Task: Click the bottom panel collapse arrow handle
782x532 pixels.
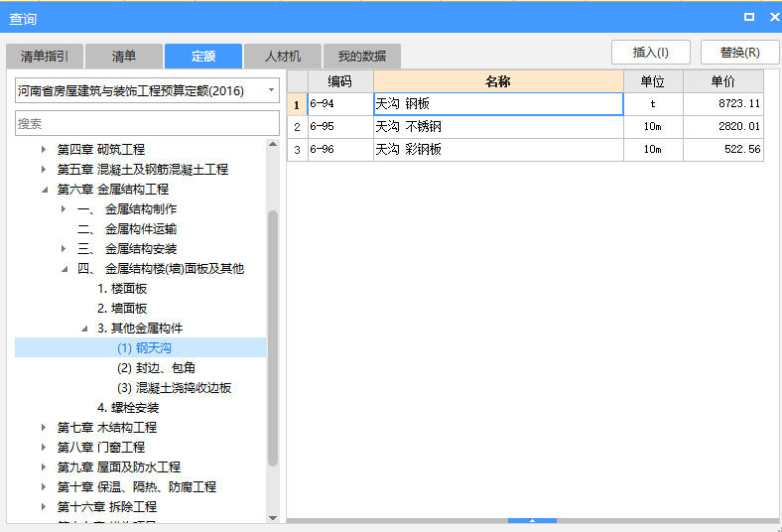Action: point(532,520)
